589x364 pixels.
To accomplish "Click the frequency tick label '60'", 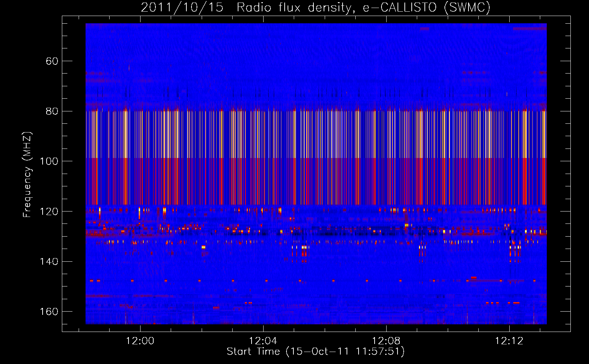I will [x=52, y=61].
